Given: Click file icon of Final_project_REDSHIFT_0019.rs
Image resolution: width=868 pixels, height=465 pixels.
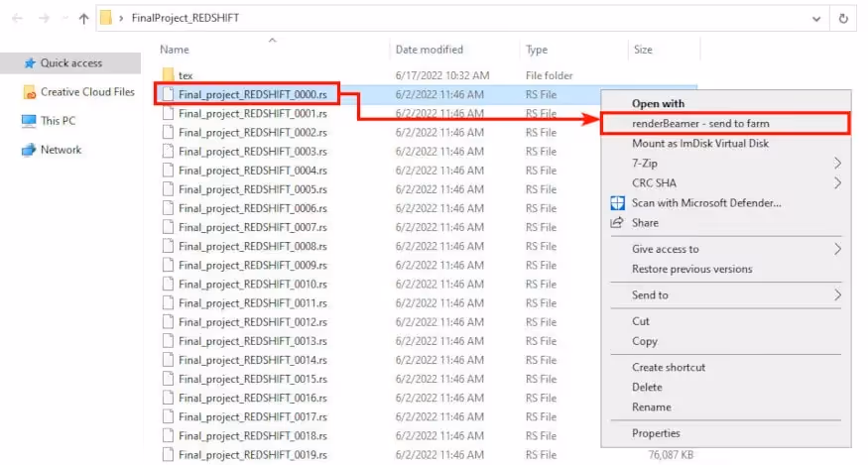Looking at the screenshot, I should point(168,454).
